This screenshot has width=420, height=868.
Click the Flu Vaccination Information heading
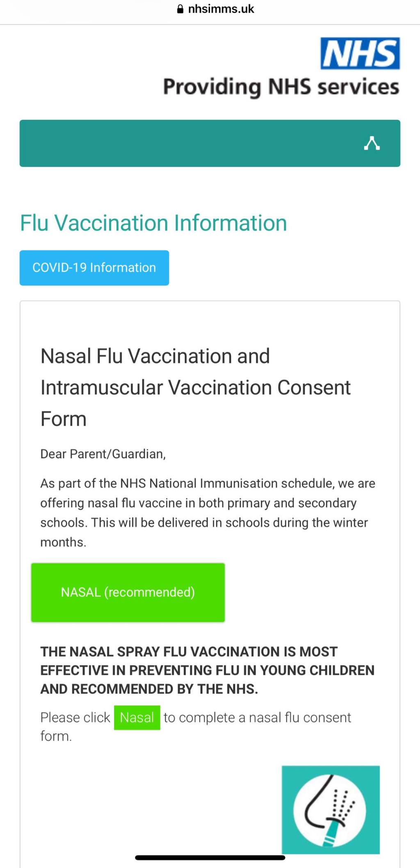click(x=153, y=223)
